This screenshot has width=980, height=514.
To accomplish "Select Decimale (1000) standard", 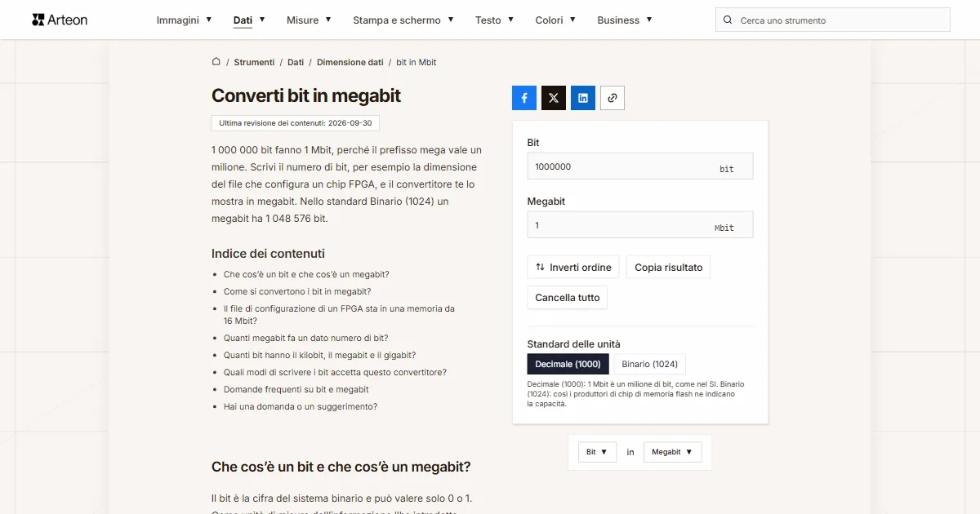I will tap(568, 364).
